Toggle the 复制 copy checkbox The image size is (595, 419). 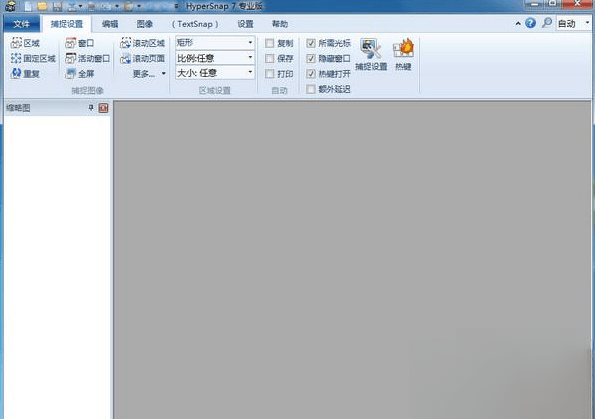[269, 43]
